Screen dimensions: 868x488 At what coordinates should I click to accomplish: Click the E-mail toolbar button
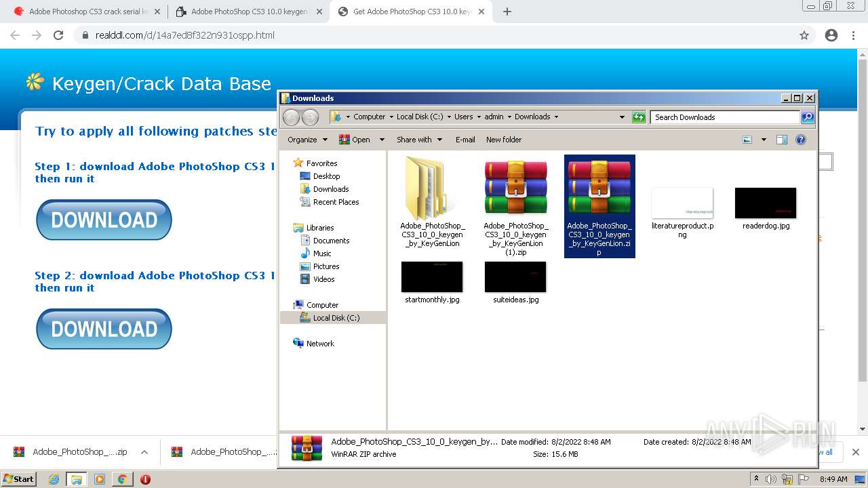click(465, 140)
